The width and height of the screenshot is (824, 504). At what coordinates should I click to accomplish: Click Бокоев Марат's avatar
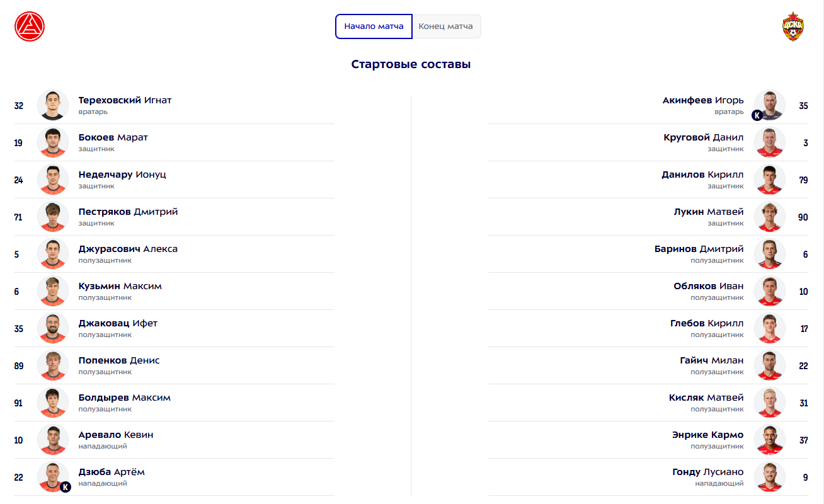click(x=53, y=142)
